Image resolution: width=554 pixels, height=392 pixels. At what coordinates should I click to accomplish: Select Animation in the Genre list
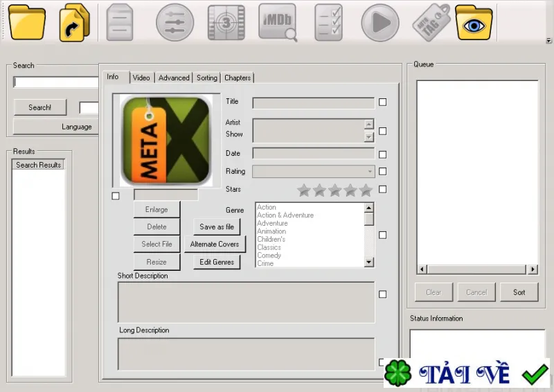[271, 231]
